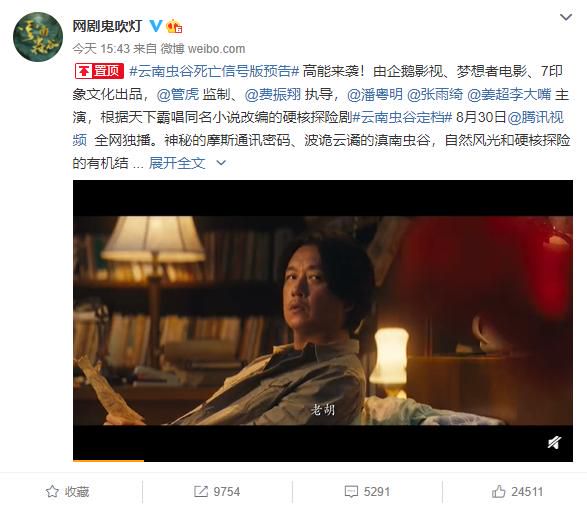Toggle the video mute speaker icon
The image size is (587, 505).
(554, 443)
